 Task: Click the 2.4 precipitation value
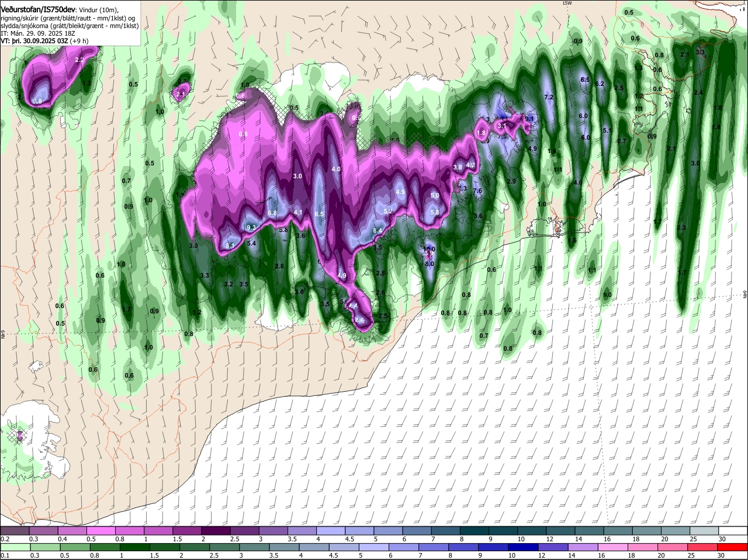click(x=698, y=92)
